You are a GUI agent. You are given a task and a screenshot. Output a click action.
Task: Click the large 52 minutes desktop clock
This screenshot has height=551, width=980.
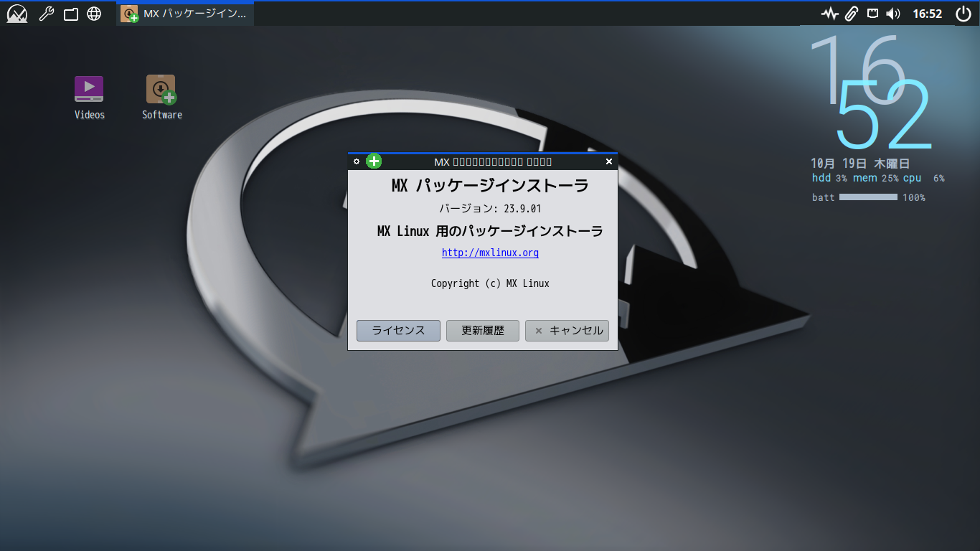click(884, 115)
